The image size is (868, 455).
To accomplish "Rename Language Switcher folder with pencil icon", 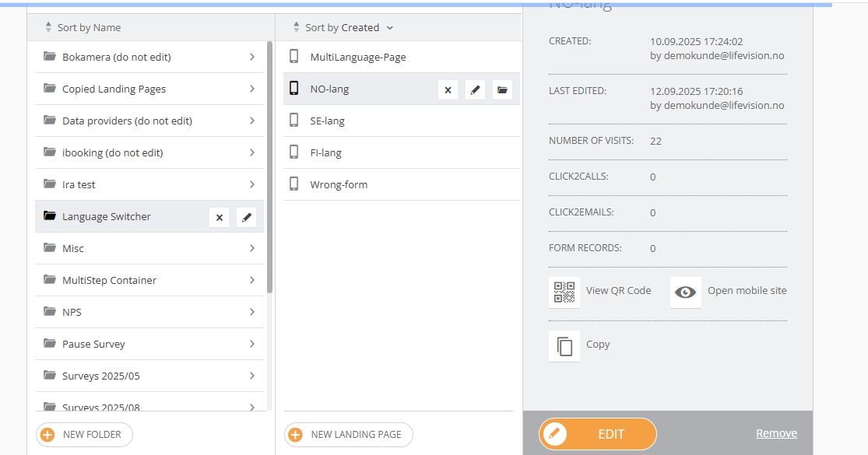I will click(x=246, y=217).
